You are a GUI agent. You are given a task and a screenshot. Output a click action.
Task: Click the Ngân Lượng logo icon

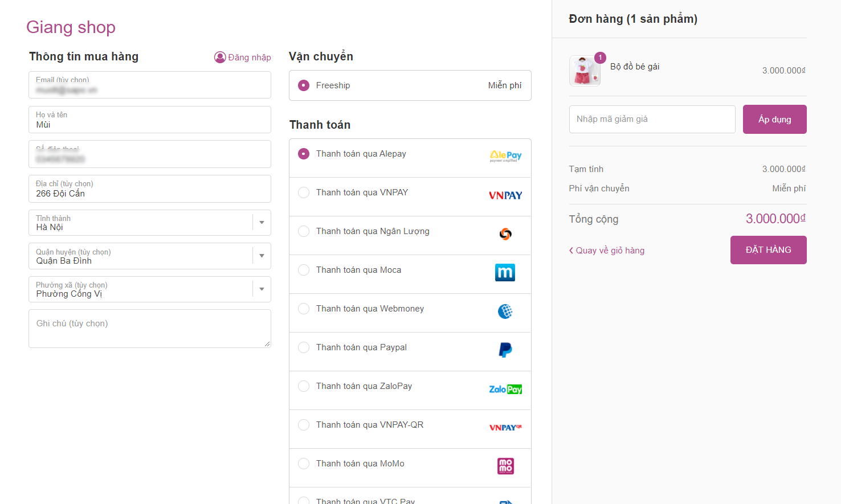pyautogui.click(x=505, y=234)
